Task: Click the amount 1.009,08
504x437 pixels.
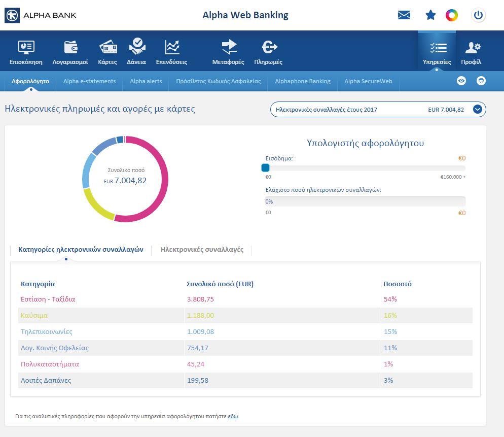Action: click(x=200, y=331)
